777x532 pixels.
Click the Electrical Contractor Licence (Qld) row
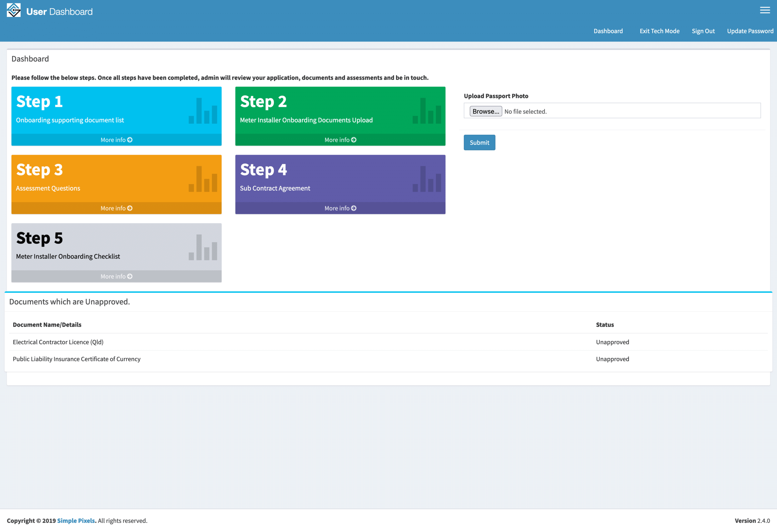tap(58, 342)
